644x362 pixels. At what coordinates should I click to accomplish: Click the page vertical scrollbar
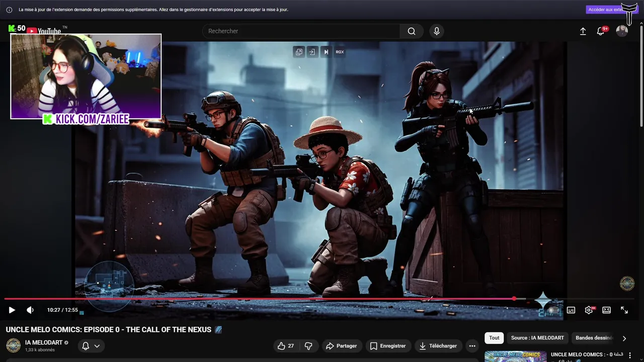pos(641,75)
